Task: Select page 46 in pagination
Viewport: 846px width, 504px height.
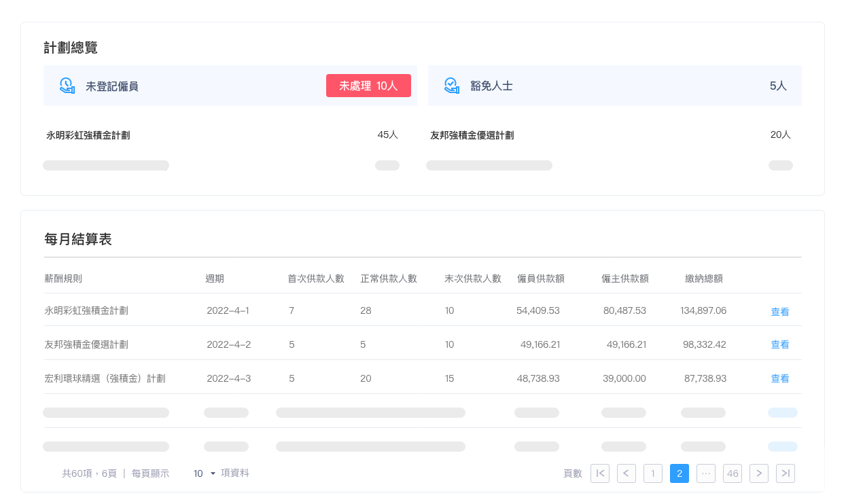Action: pyautogui.click(x=733, y=473)
